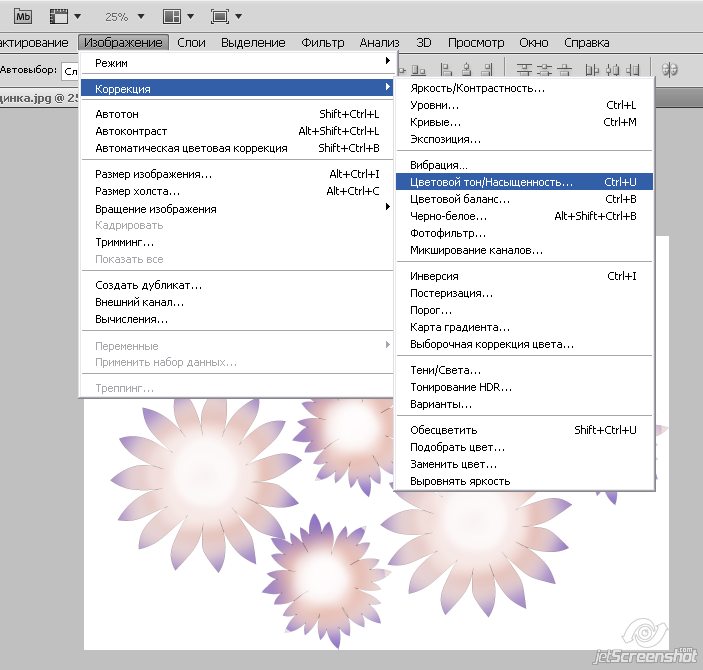Select Черно-белое adjustment

(x=448, y=216)
